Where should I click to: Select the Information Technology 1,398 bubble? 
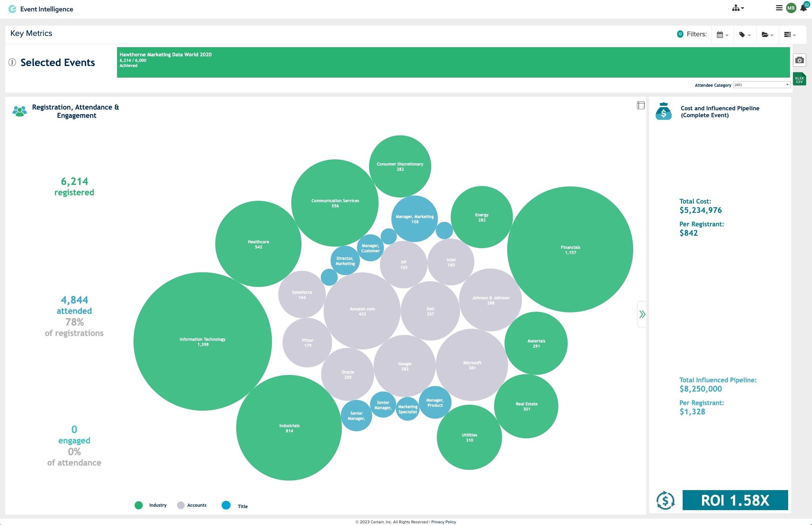tap(203, 341)
